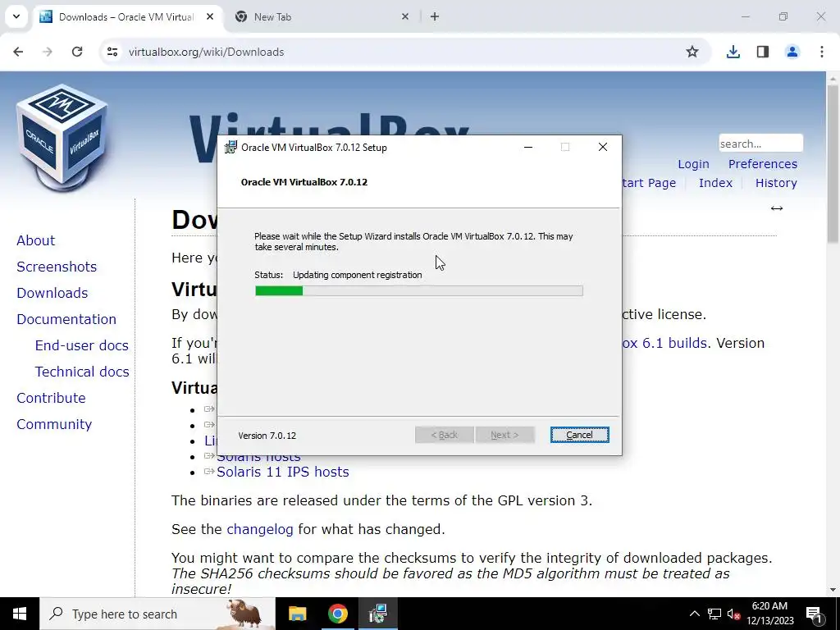Click the yak illustration in search box
This screenshot has height=630, width=840.
coord(244,614)
